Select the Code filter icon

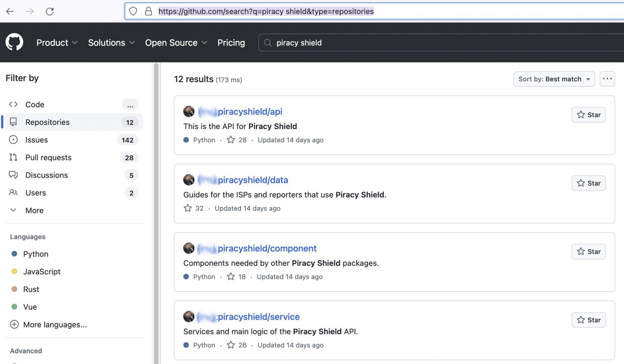click(x=13, y=104)
